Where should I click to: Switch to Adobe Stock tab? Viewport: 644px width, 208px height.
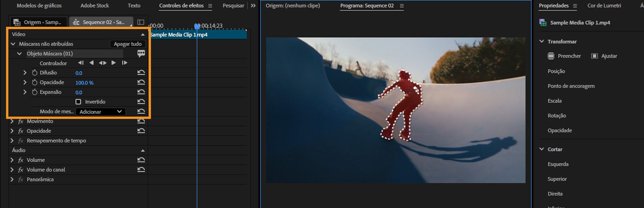95,6
